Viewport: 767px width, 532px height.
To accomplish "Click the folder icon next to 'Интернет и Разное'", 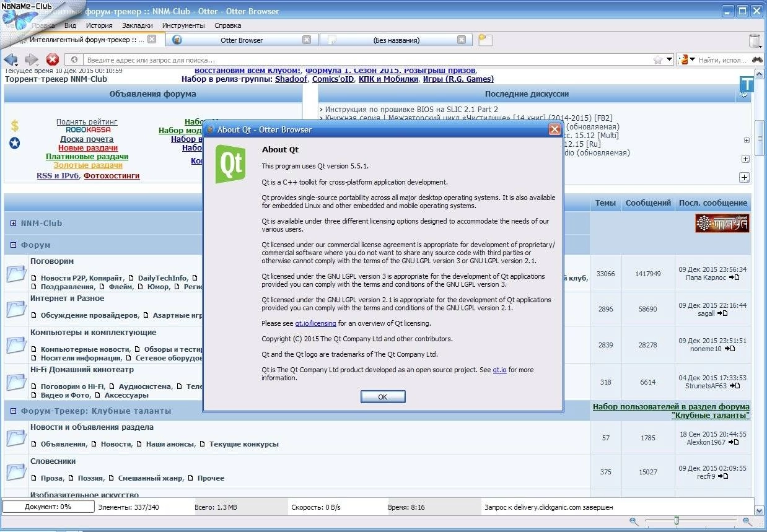I will tap(16, 308).
